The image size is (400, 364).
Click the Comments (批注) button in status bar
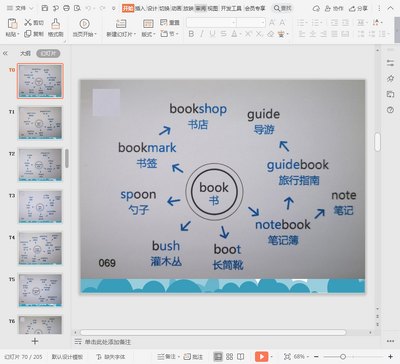(193, 357)
